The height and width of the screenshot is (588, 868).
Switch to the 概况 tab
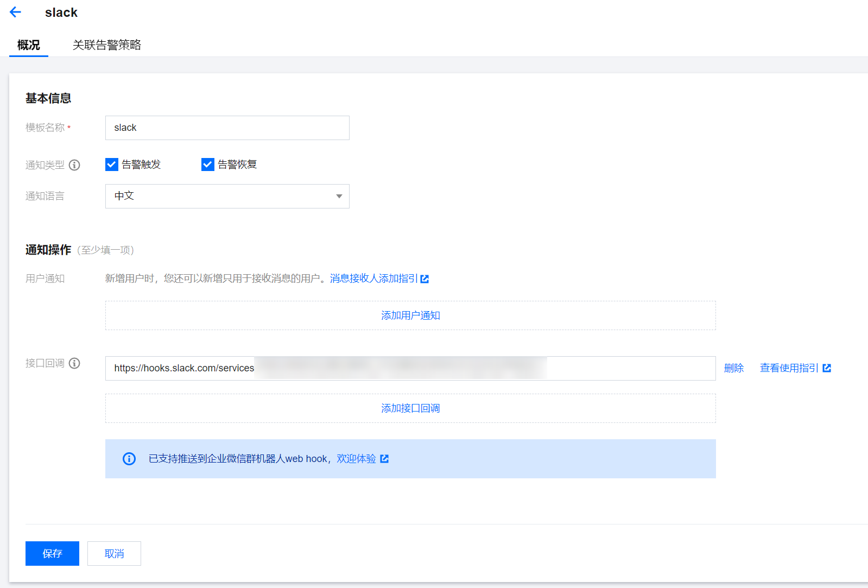point(29,45)
